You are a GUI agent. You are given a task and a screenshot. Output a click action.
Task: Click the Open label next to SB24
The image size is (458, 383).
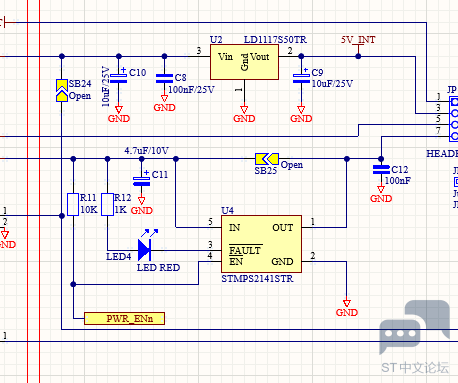tap(80, 96)
